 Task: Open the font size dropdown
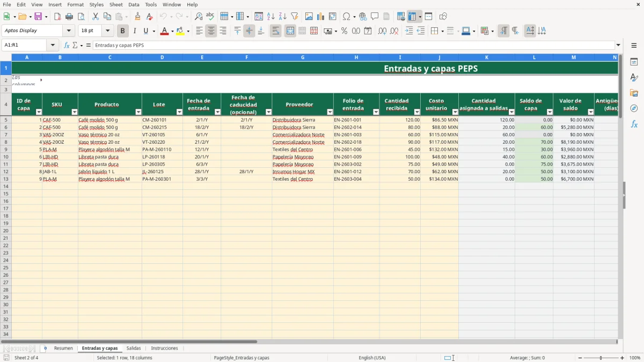107,31
